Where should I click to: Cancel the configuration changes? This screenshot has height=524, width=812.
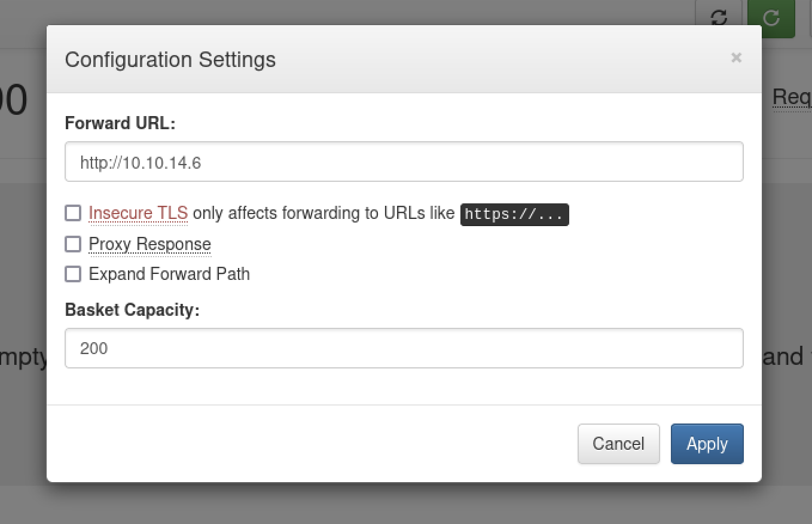tap(619, 444)
